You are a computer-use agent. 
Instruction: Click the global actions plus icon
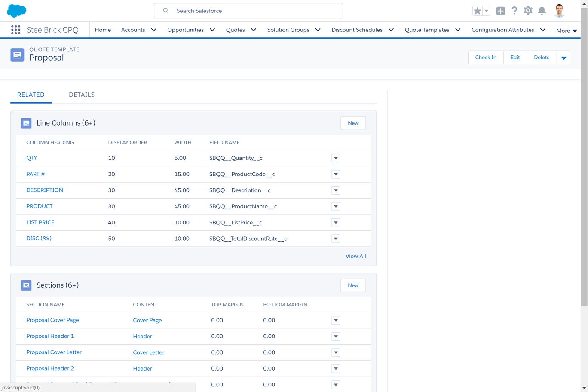tap(500, 11)
